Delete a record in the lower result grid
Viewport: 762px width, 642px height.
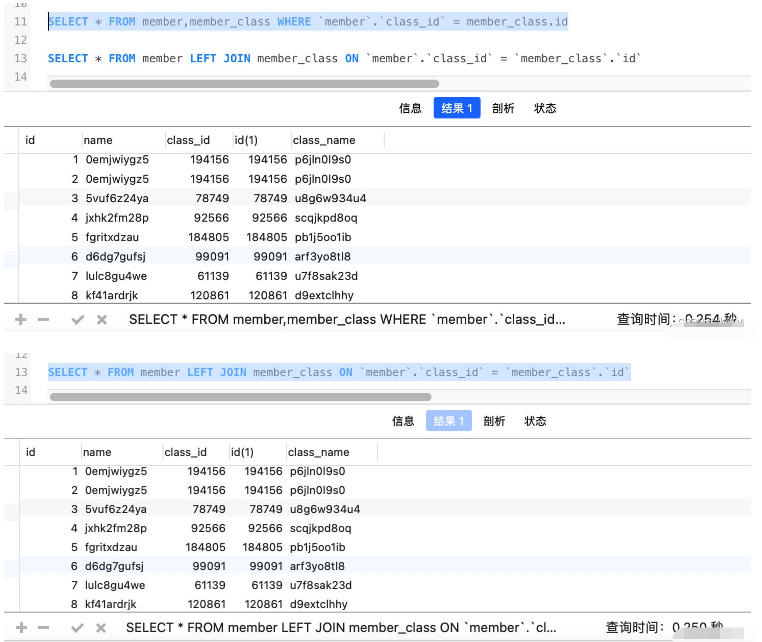pyautogui.click(x=44, y=628)
